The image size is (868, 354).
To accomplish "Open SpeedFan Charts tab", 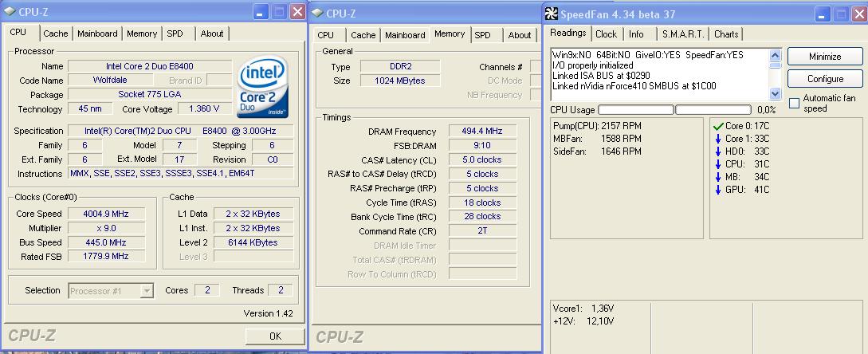I will 726,34.
